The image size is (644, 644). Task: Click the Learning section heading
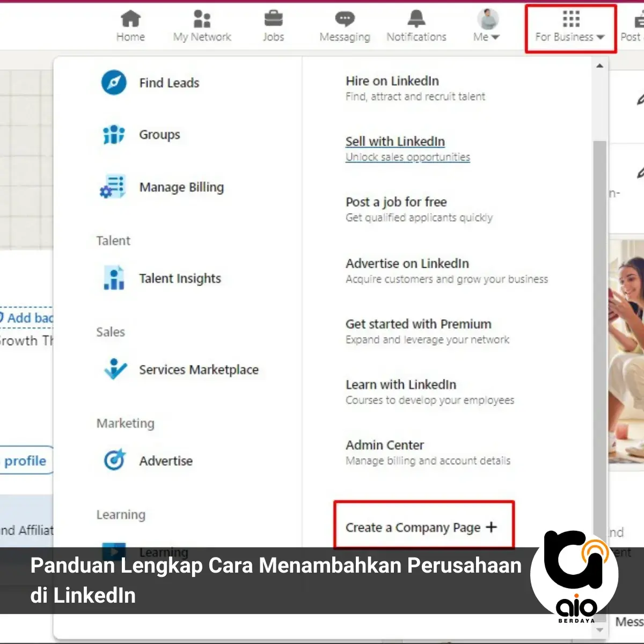point(121,515)
